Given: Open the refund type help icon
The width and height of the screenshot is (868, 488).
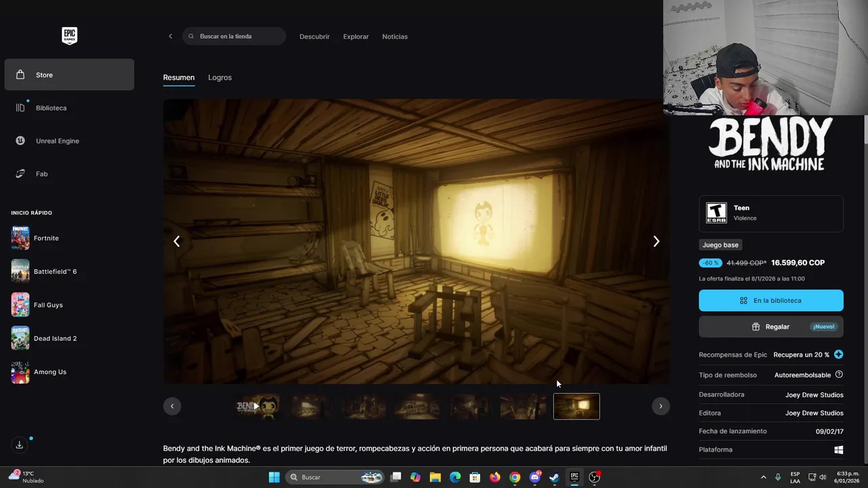Looking at the screenshot, I should [839, 375].
